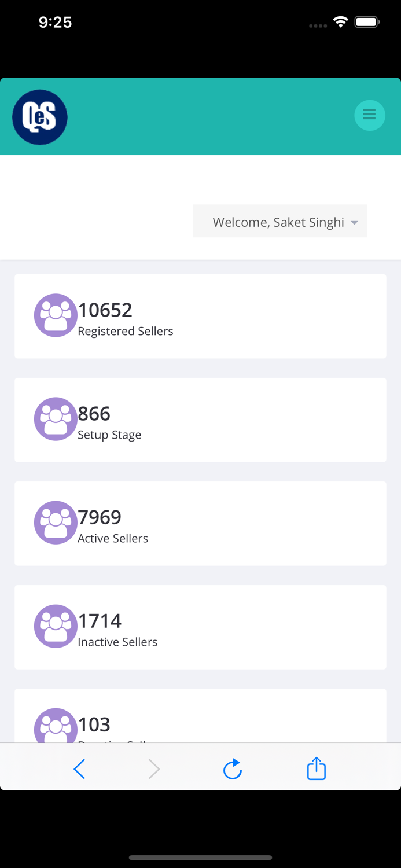The image size is (401, 868).
Task: Tap the Wi-Fi icon in the status bar
Action: point(340,22)
